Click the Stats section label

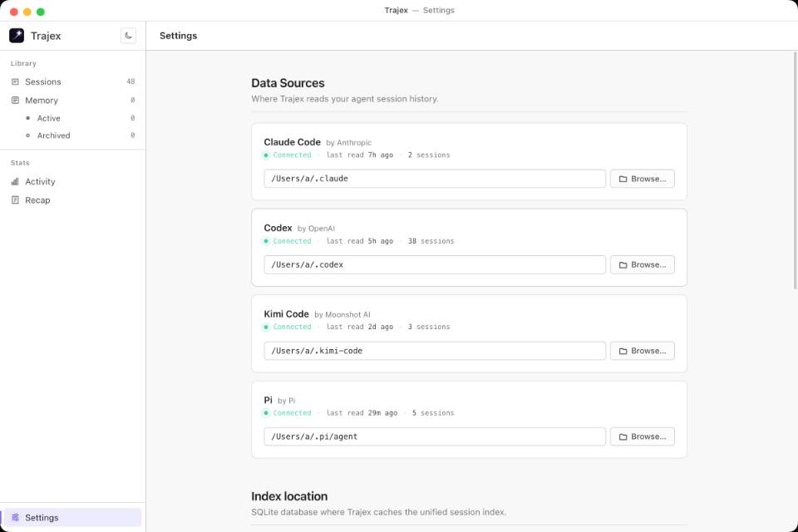(20, 163)
